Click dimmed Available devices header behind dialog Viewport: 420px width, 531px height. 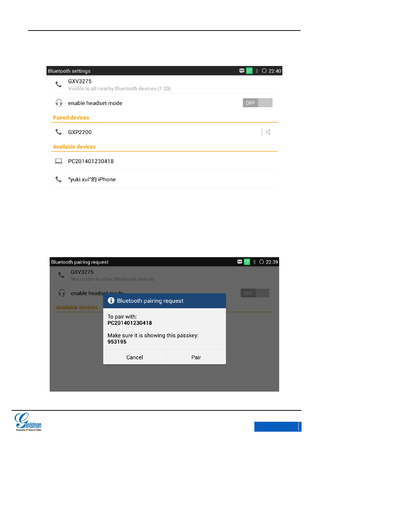(x=77, y=308)
